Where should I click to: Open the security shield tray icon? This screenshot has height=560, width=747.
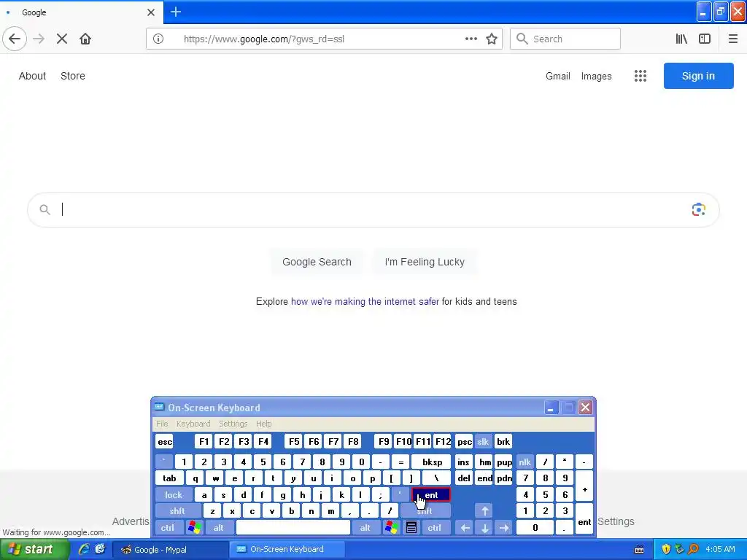[x=666, y=549]
